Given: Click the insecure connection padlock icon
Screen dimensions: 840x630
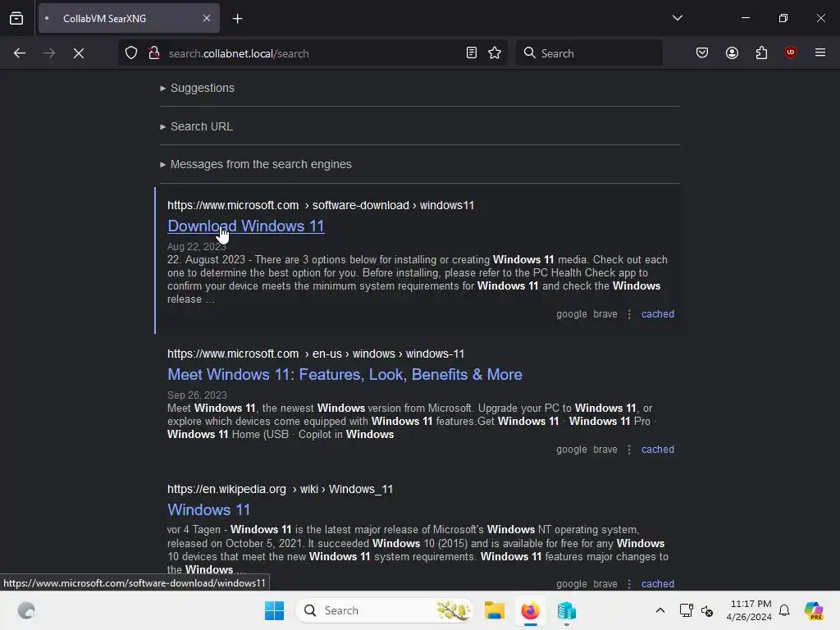Looking at the screenshot, I should coord(154,53).
